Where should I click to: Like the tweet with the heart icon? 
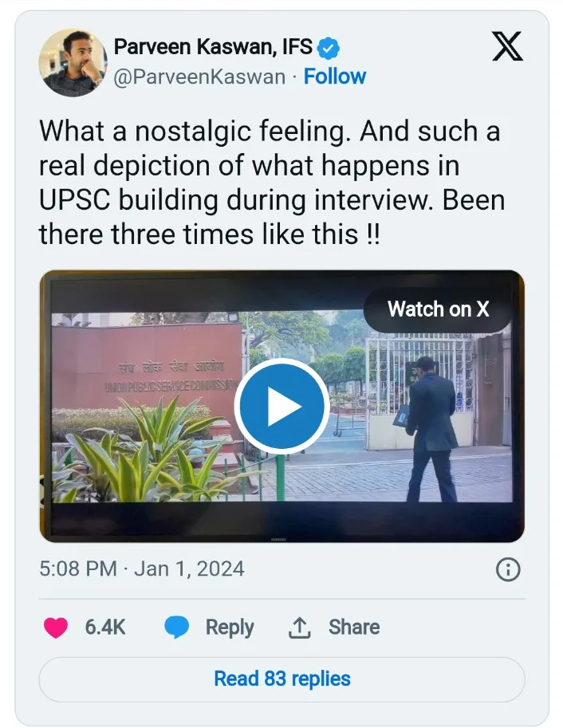[x=56, y=628]
